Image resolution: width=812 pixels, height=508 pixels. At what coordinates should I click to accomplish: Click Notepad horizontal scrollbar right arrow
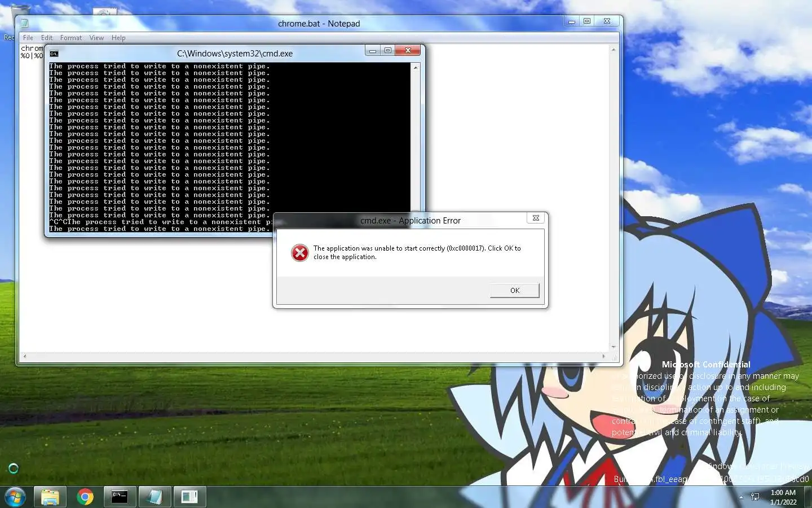click(604, 356)
